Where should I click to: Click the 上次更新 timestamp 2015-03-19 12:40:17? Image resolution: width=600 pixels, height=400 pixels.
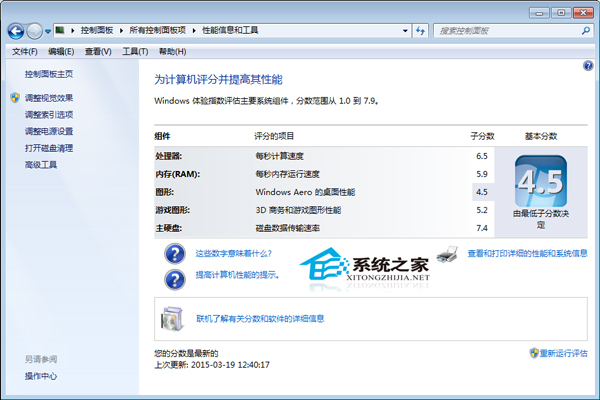click(x=230, y=365)
